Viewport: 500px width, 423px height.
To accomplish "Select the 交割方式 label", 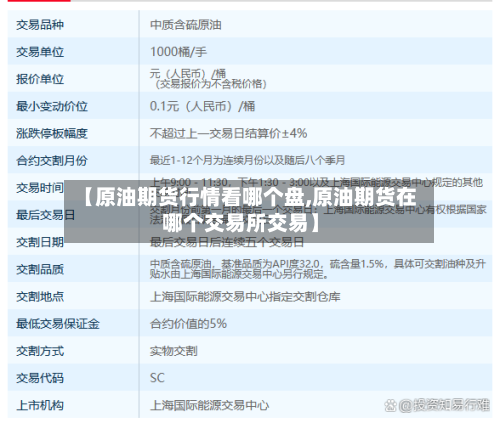I will pos(40,351).
